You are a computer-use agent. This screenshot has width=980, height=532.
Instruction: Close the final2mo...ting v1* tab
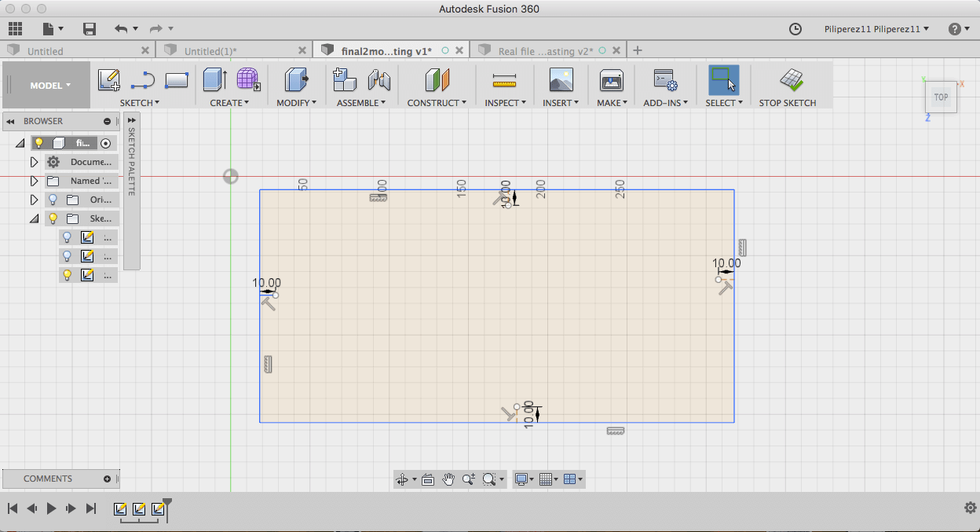click(459, 50)
